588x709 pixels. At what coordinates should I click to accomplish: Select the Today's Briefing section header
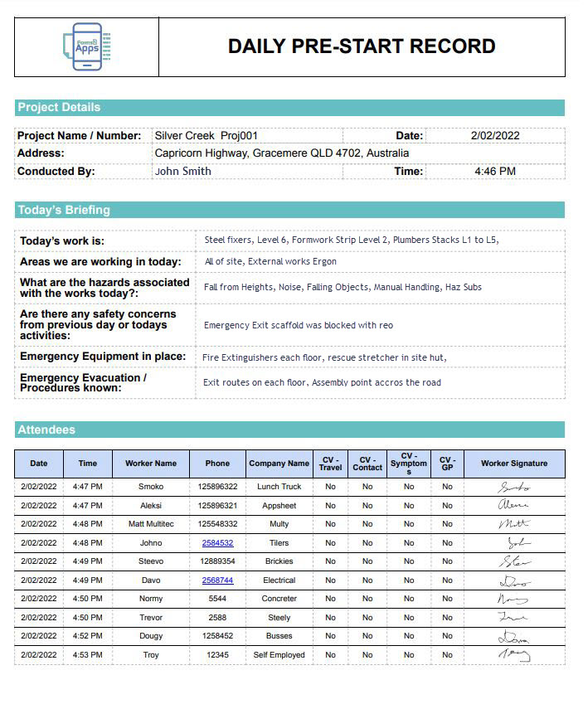(64, 211)
